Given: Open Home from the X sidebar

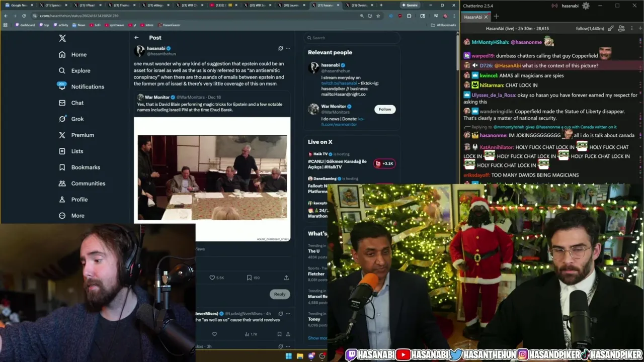Looking at the screenshot, I should pos(73,54).
